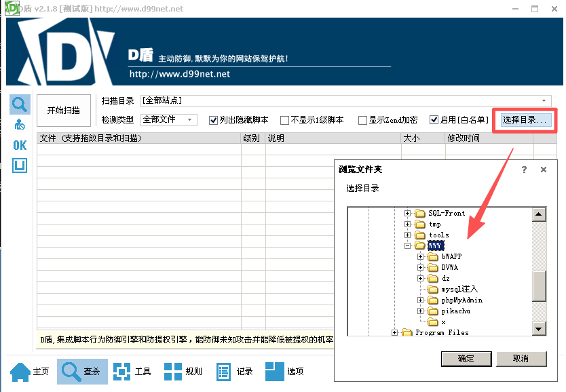Select the OK icon in left sidebar

[x=20, y=145]
